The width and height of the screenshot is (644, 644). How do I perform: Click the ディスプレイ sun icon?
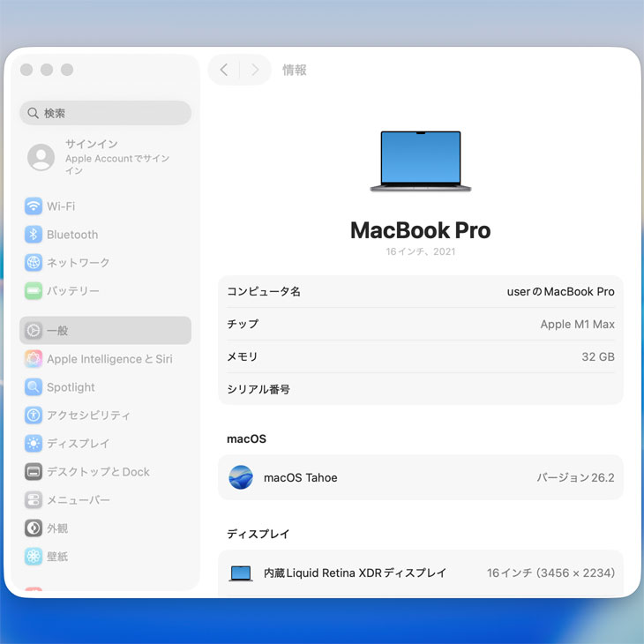[34, 444]
